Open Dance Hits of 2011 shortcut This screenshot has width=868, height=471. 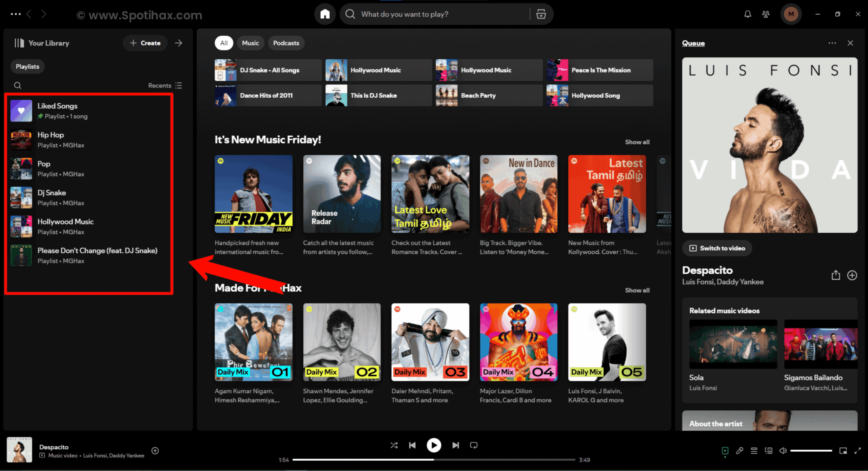(x=268, y=95)
